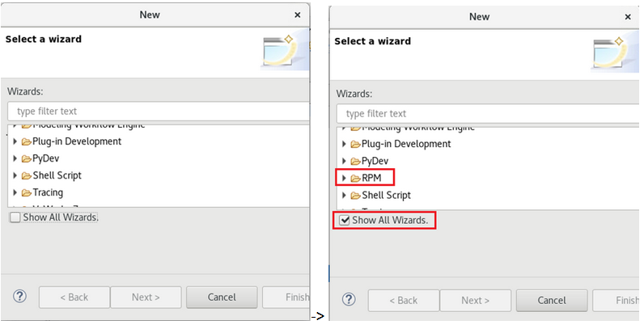
Task: Select Plug-in Development folder icon in left dialog
Action: point(27,142)
